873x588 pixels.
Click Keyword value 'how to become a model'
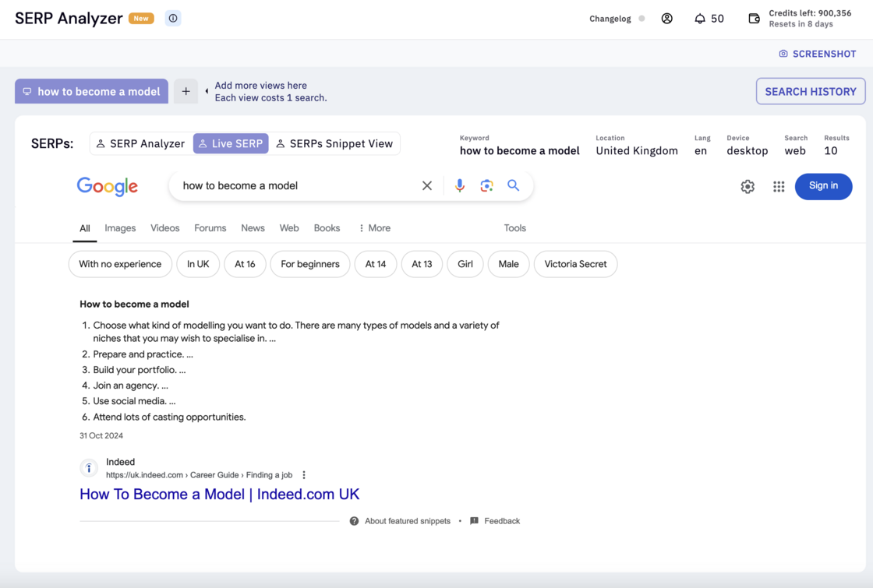tap(519, 151)
